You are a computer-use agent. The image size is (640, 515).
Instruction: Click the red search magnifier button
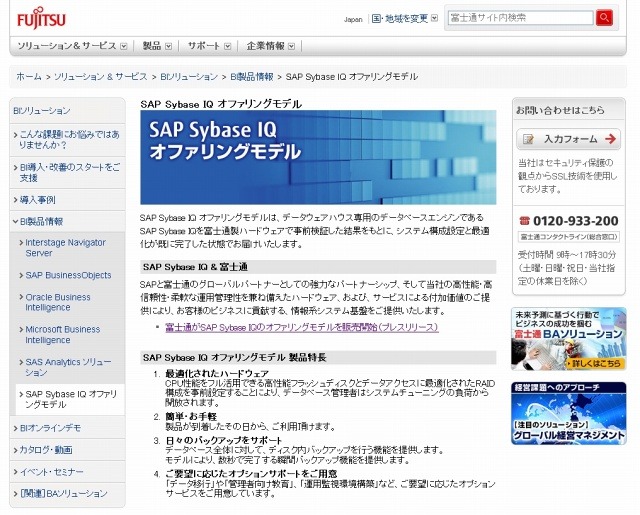click(604, 18)
